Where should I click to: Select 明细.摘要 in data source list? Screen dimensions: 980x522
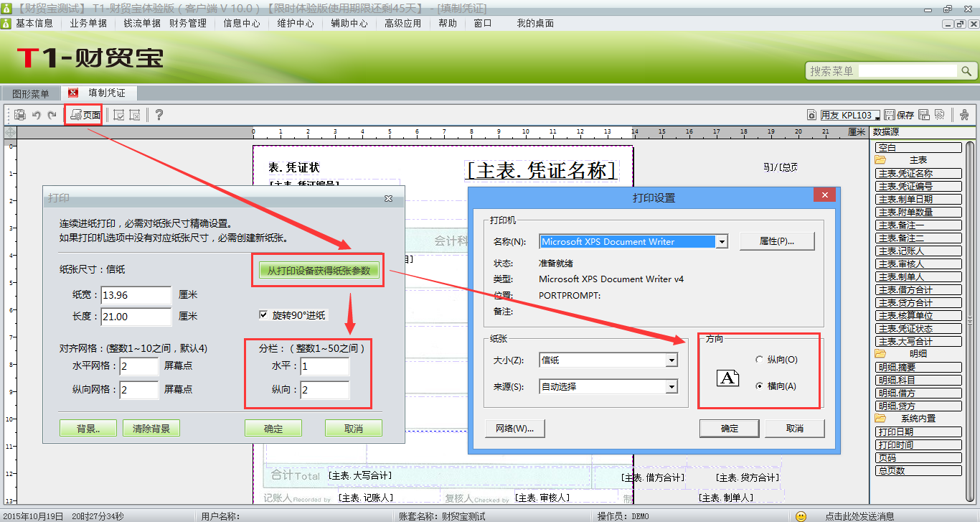[918, 367]
